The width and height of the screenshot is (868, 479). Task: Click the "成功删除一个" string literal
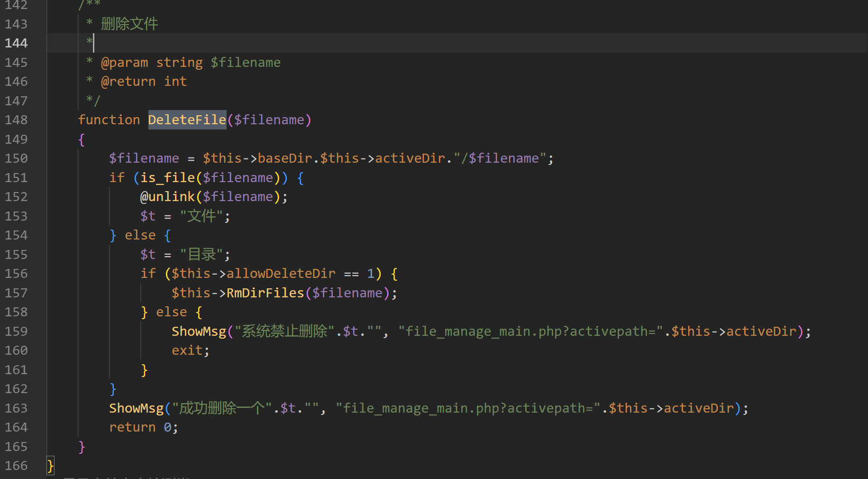(222, 408)
